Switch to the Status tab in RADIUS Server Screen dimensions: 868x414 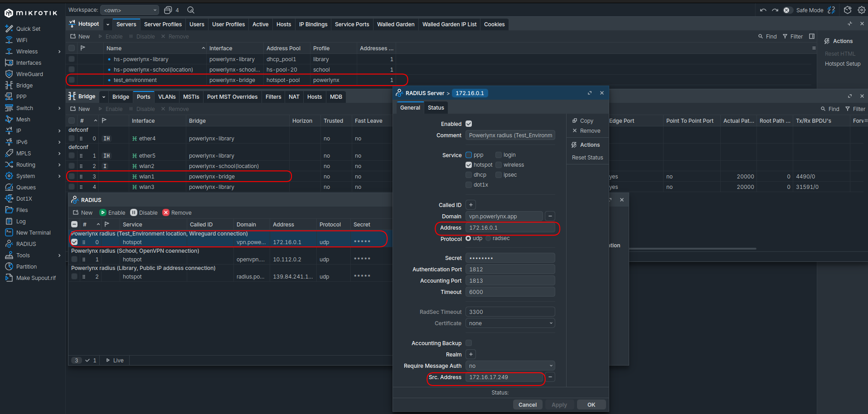coord(436,108)
